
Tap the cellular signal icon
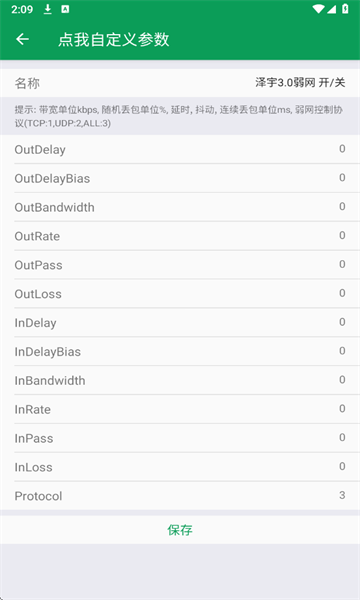point(331,9)
